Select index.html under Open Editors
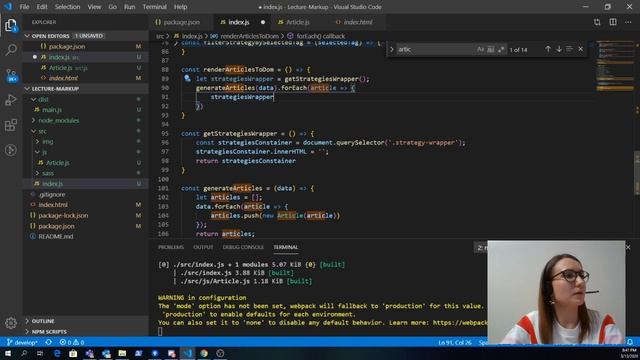640x360 pixels. (x=86, y=78)
